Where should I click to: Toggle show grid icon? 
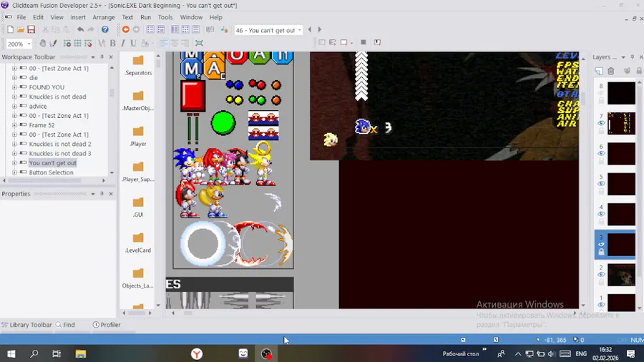(x=77, y=43)
